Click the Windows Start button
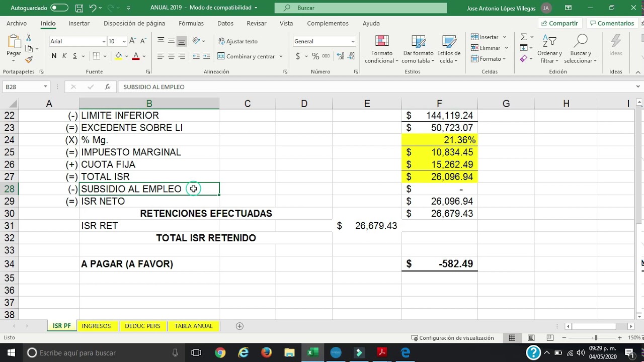This screenshot has width=644, height=362. [x=11, y=352]
